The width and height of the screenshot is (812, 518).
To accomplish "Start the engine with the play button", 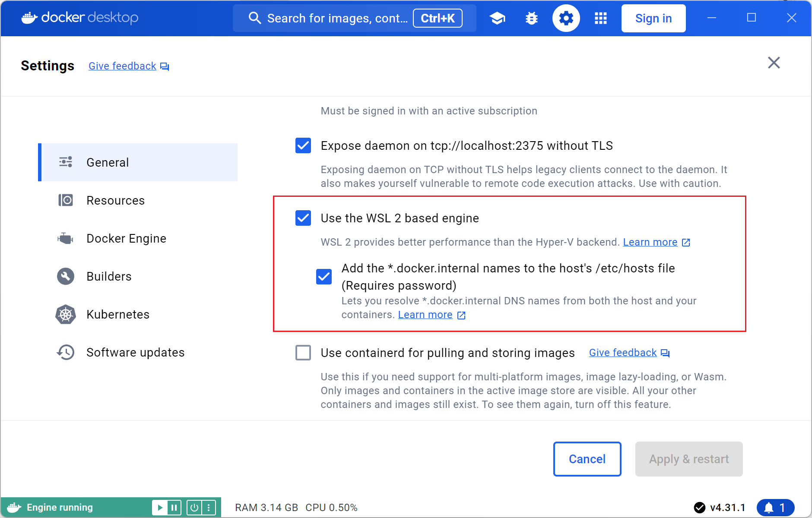I will click(160, 508).
